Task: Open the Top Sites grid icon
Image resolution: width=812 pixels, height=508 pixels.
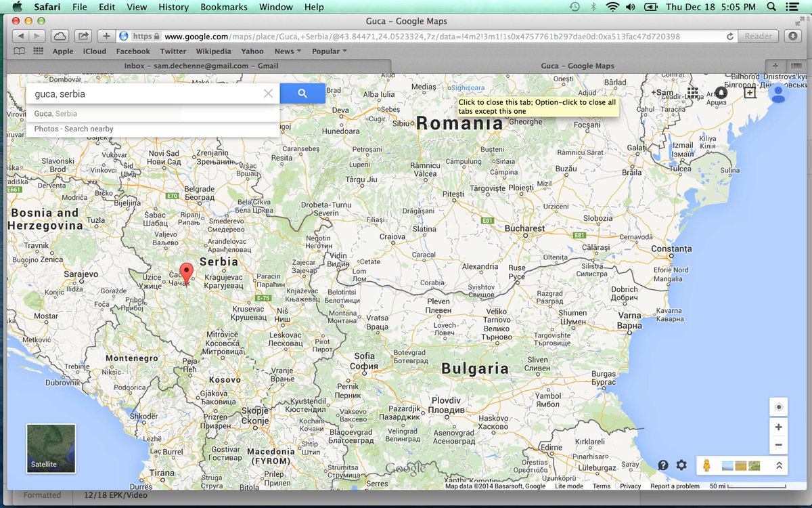Action: pyautogui.click(x=38, y=51)
